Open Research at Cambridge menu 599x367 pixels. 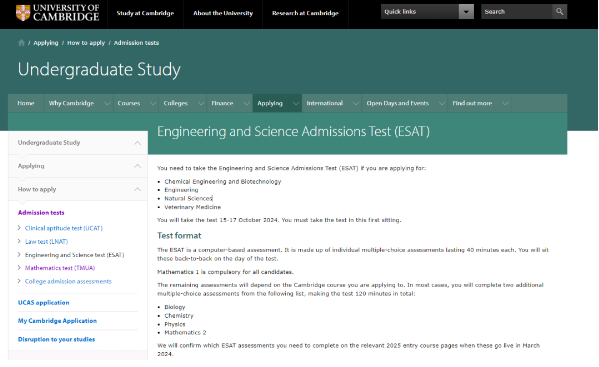point(305,13)
